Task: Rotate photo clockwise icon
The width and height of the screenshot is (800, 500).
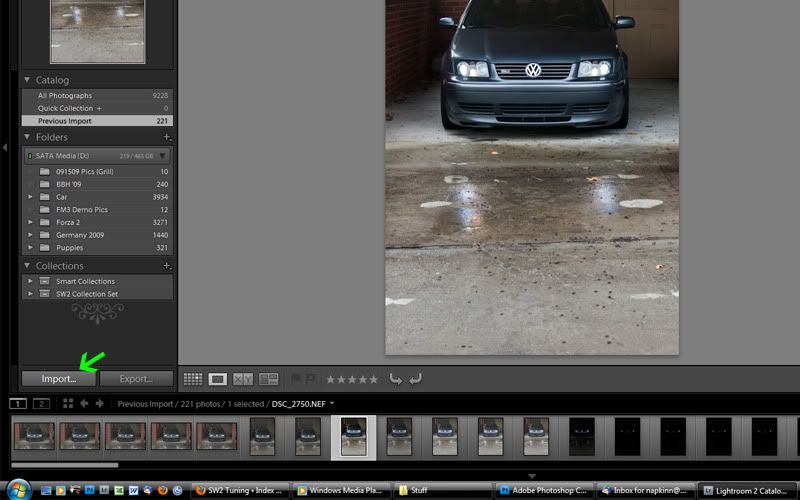Action: click(415, 379)
